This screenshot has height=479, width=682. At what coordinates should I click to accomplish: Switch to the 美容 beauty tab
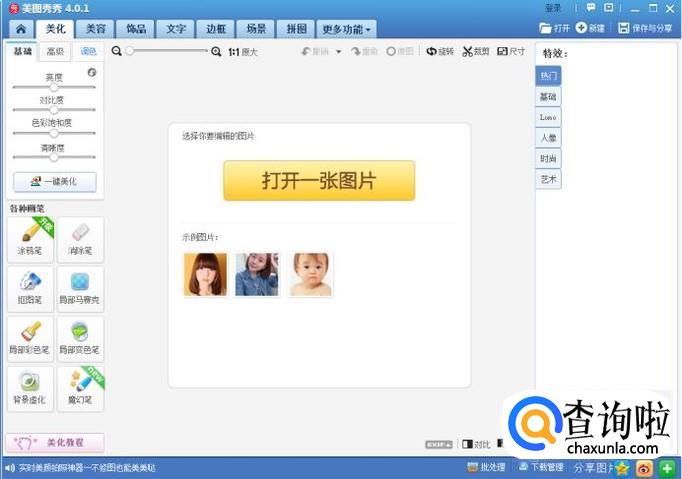[95, 29]
